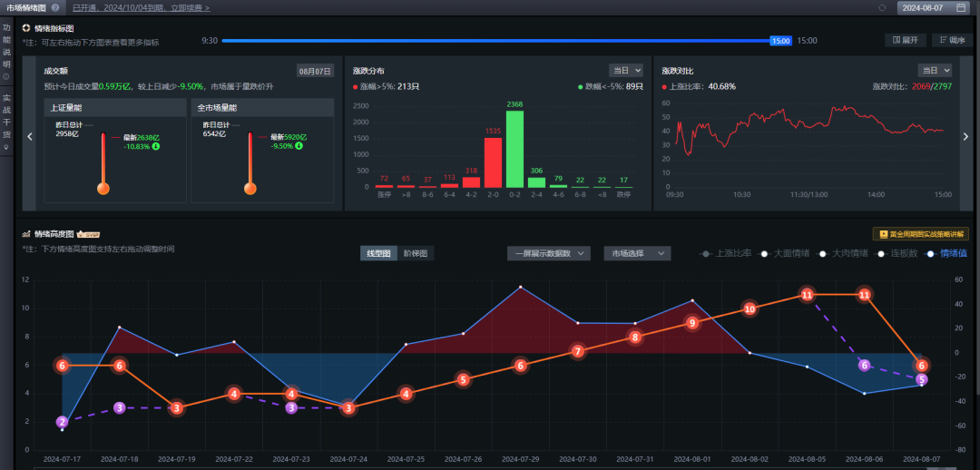Viewport: 980px width, 470px height.
Task: Click the green down-arrow icon next to -9.50%
Action: click(x=299, y=145)
